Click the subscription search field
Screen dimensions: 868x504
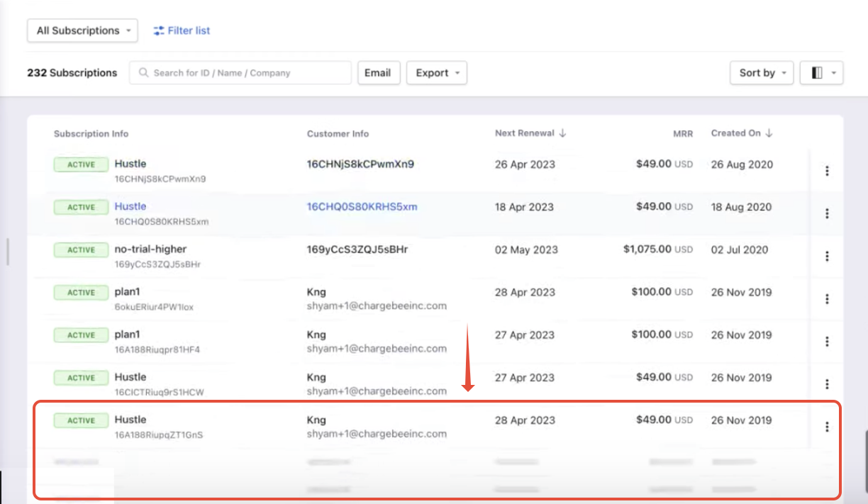click(241, 72)
